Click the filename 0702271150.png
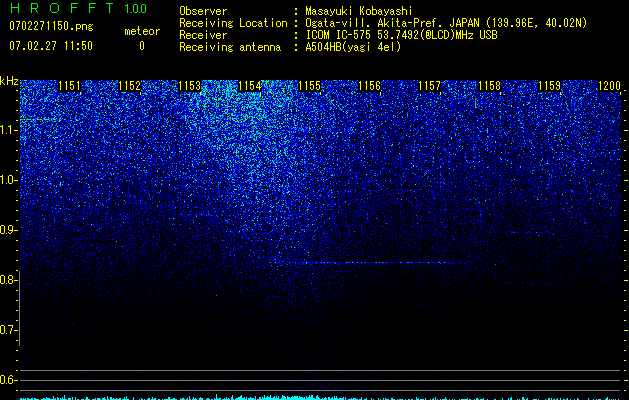Image resolution: width=629 pixels, height=400 pixels. (51, 26)
